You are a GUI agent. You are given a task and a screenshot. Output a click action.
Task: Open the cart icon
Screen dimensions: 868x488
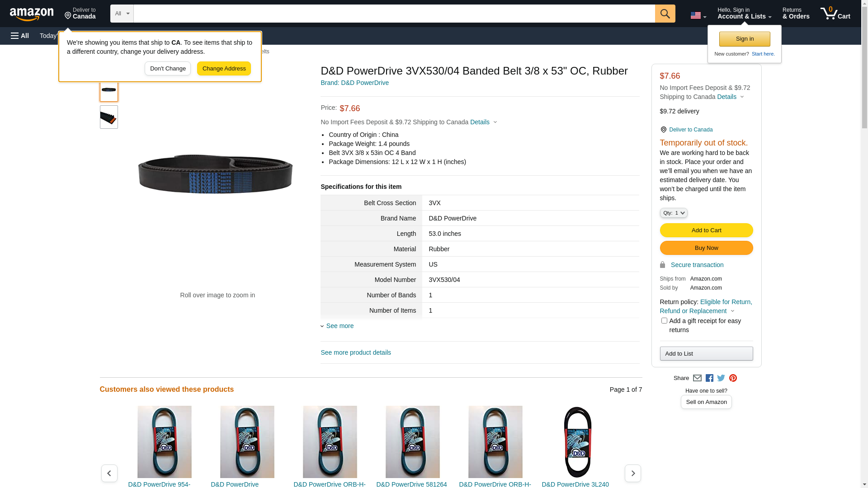point(835,14)
